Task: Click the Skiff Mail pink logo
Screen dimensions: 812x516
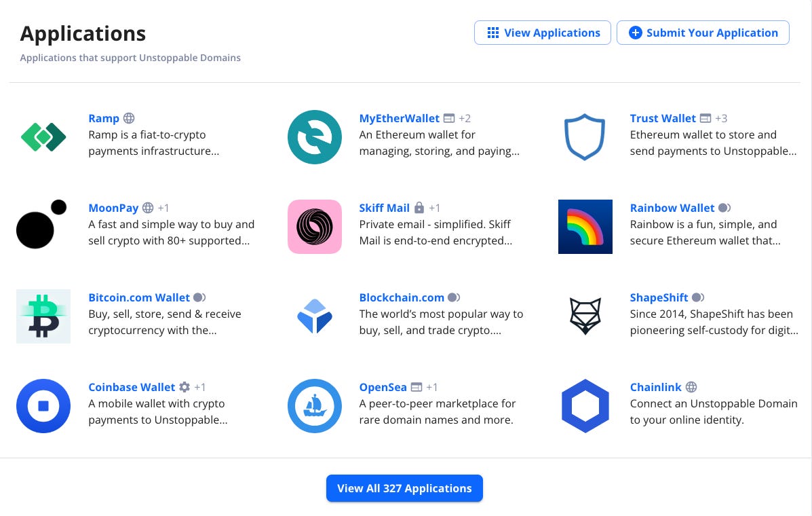Action: click(314, 227)
